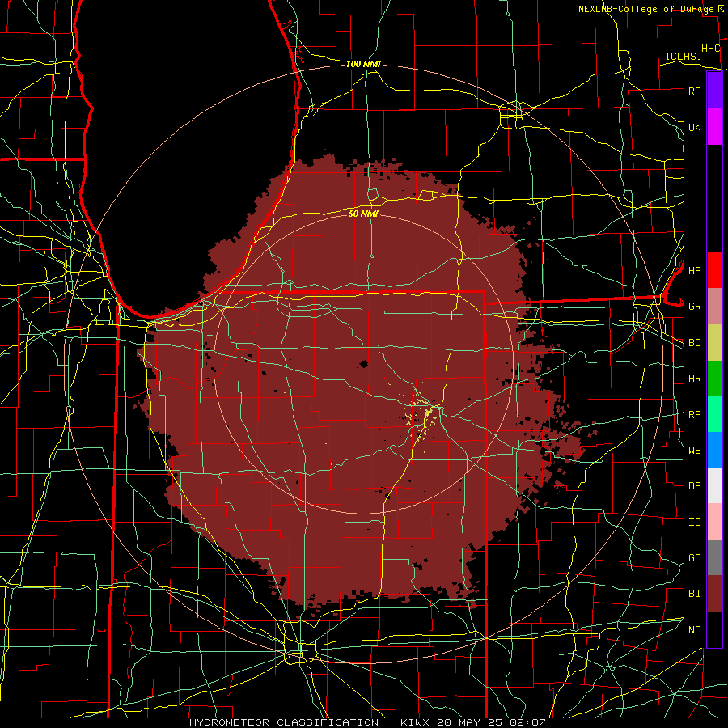Image resolution: width=728 pixels, height=728 pixels.
Task: Click the ND legend label
Action: [x=694, y=630]
